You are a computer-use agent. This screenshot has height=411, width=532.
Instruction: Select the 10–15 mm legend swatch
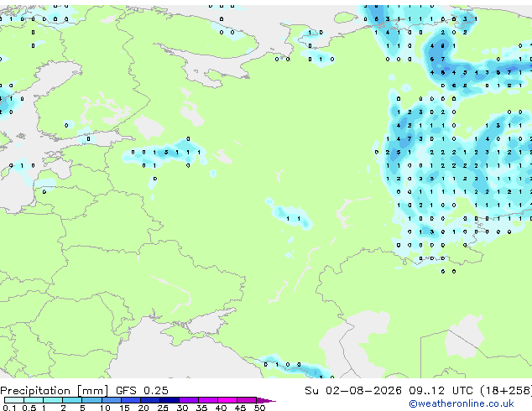(x=112, y=400)
